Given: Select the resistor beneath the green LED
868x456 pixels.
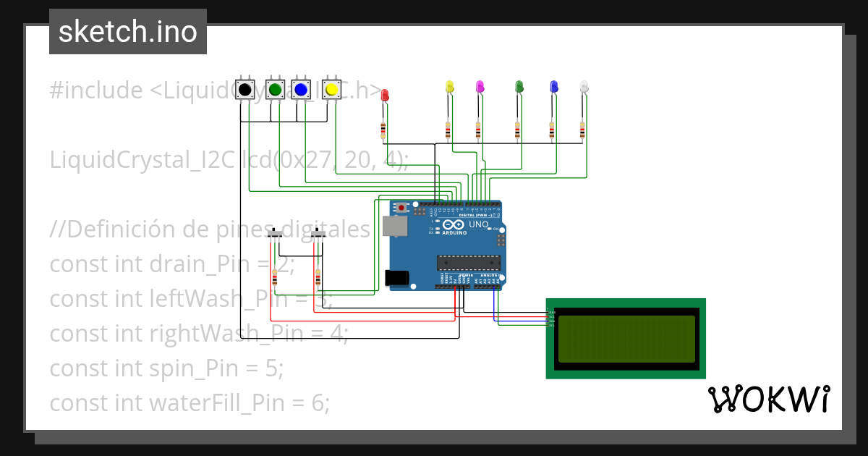Looking at the screenshot, I should pos(517,129).
